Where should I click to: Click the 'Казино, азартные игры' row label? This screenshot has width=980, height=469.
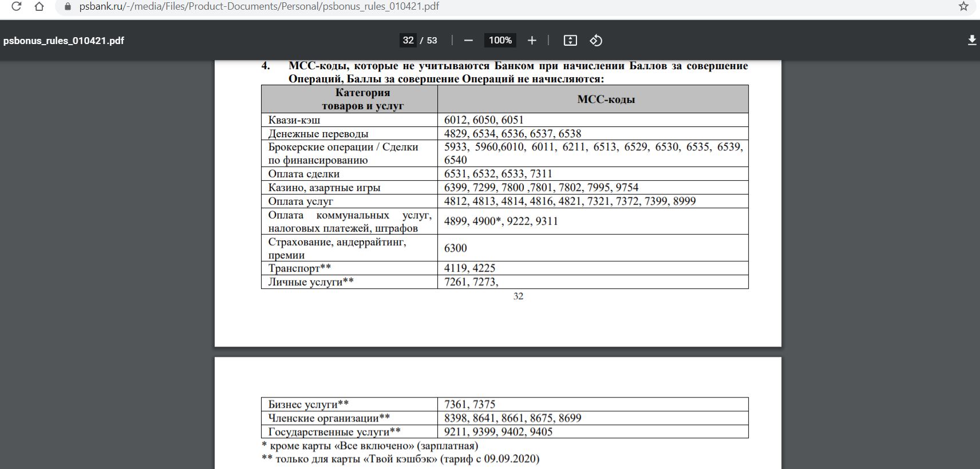coord(324,188)
